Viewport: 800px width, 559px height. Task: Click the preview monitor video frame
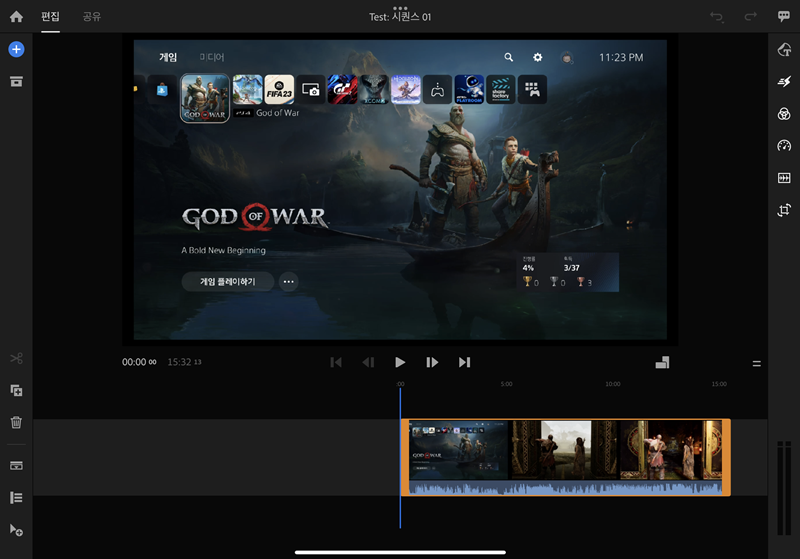pos(400,190)
